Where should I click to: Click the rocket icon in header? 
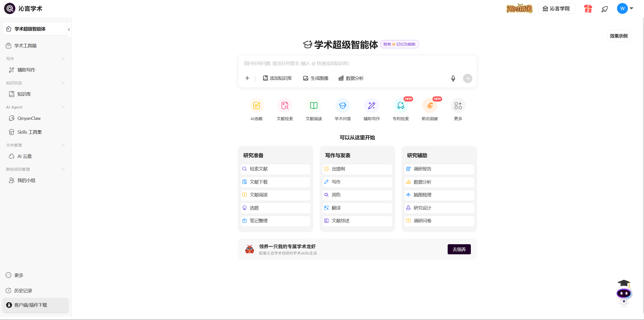coord(604,9)
